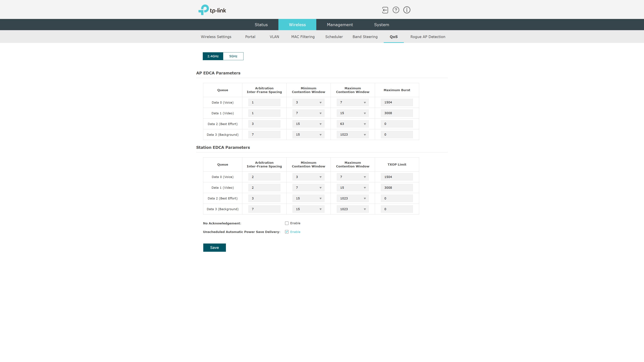This screenshot has height=362, width=644.
Task: Open AP Background Maximum Contention Window dropdown
Action: [x=353, y=135]
